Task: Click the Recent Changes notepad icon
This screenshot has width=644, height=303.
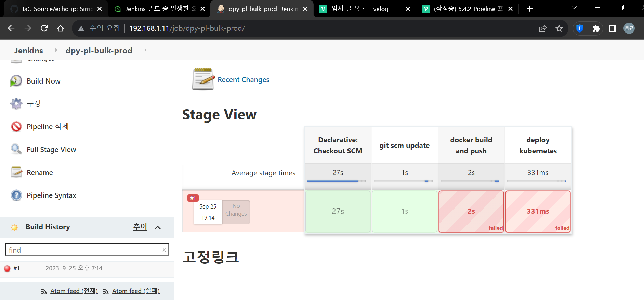Action: (x=203, y=79)
